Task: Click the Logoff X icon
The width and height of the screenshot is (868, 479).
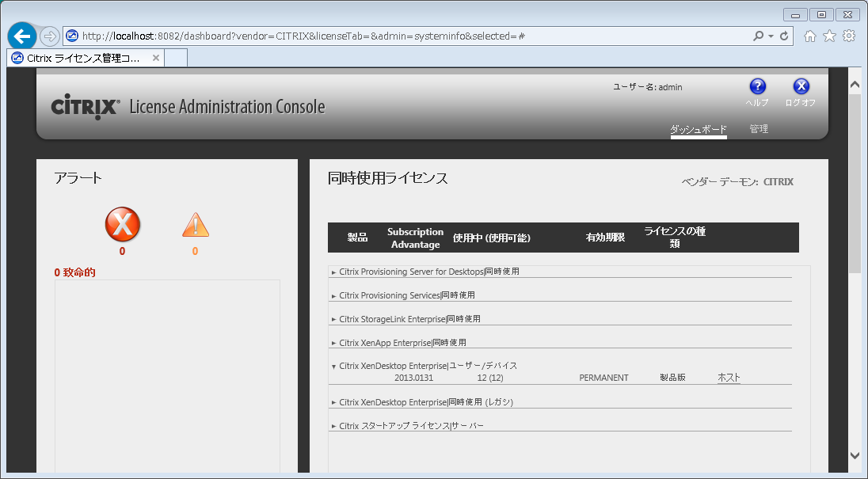Action: pyautogui.click(x=801, y=87)
